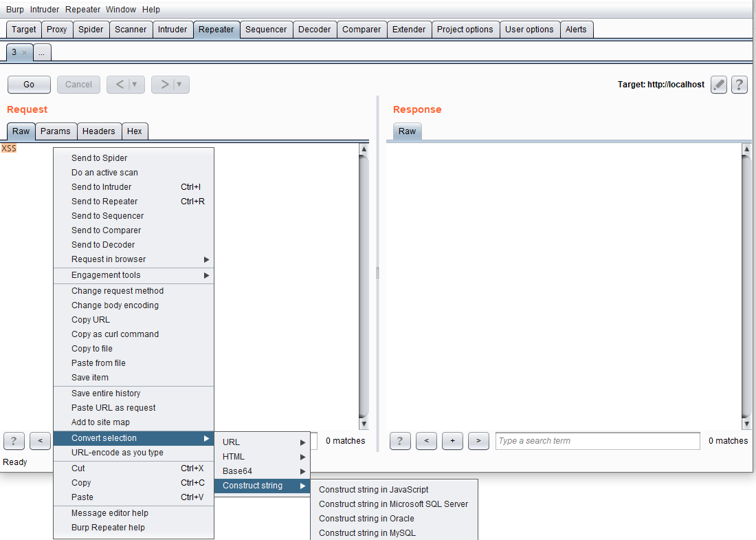
Task: Expand Convert selection submenu
Action: coord(133,438)
